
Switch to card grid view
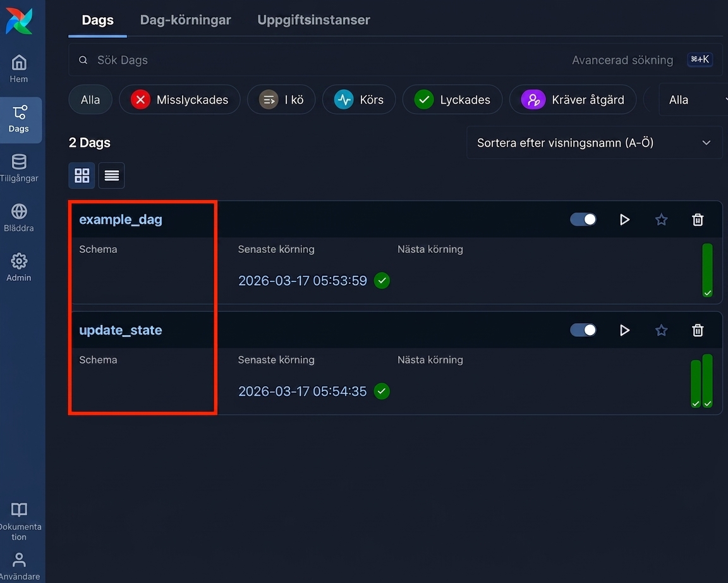[x=82, y=175]
